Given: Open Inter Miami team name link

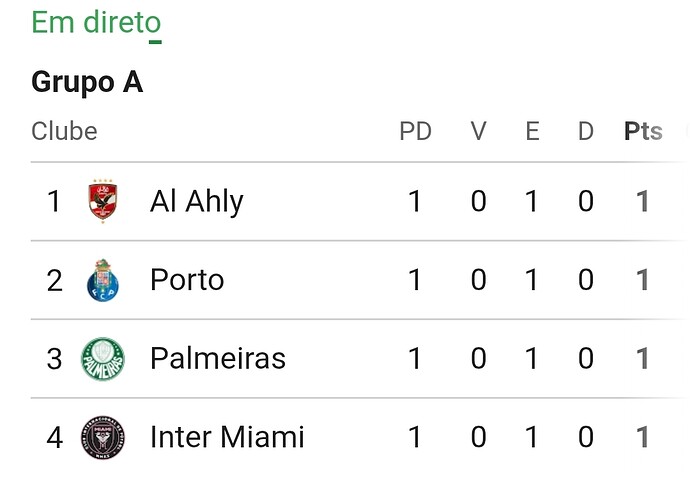Looking at the screenshot, I should 227,437.
